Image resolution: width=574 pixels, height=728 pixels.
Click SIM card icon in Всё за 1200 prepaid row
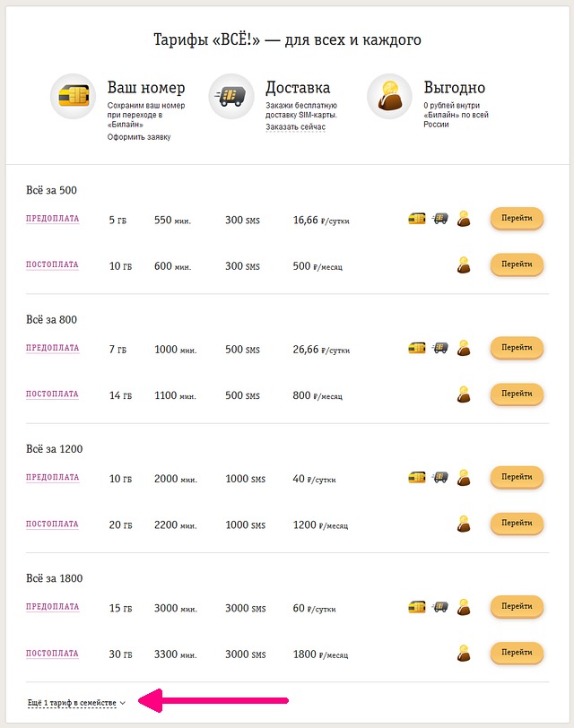(x=417, y=477)
